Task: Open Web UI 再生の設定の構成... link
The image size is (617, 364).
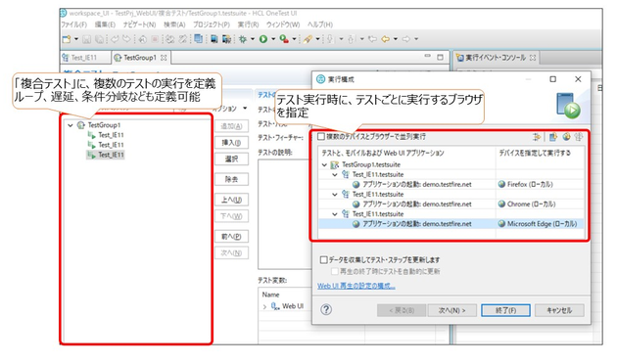Action: tap(356, 286)
